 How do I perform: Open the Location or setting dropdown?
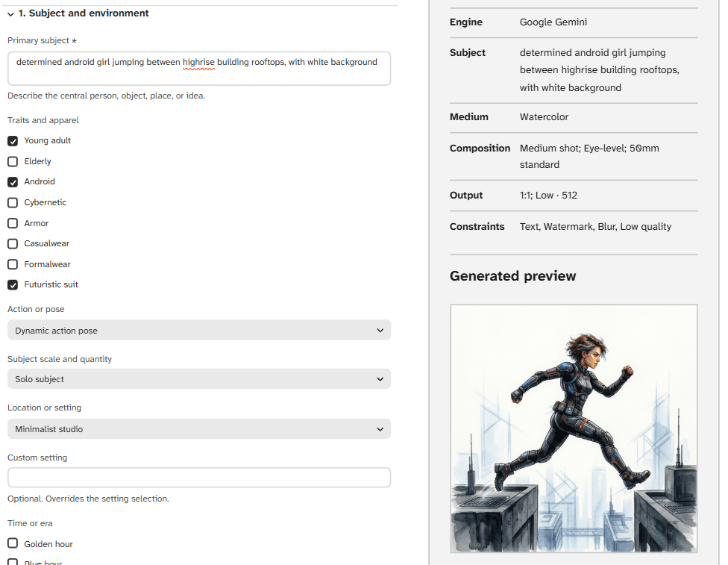[x=199, y=429]
